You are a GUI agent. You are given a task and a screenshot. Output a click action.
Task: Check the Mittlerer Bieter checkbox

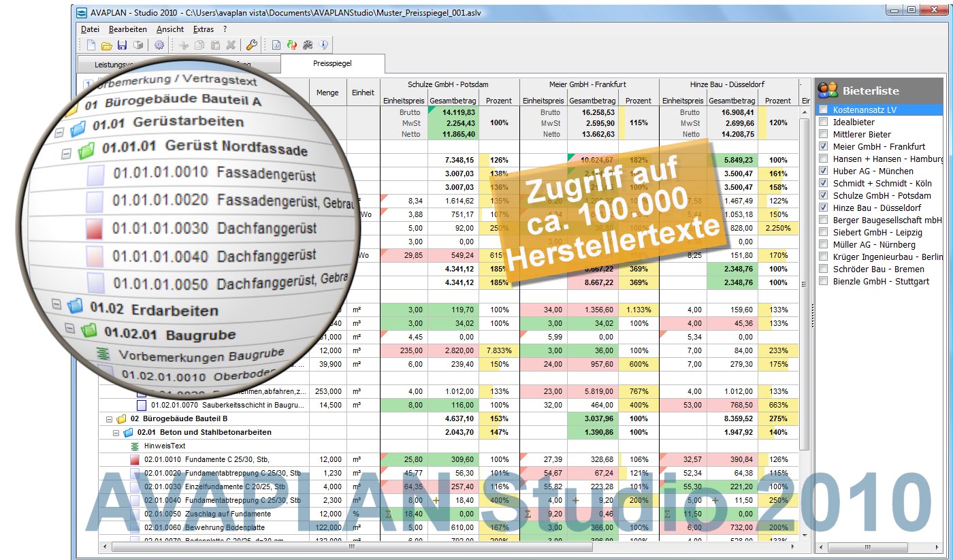click(824, 135)
